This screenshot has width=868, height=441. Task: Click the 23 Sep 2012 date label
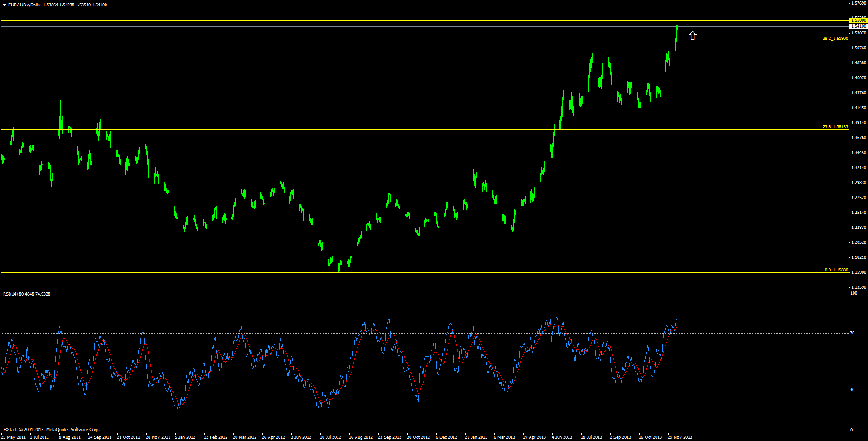pyautogui.click(x=390, y=437)
